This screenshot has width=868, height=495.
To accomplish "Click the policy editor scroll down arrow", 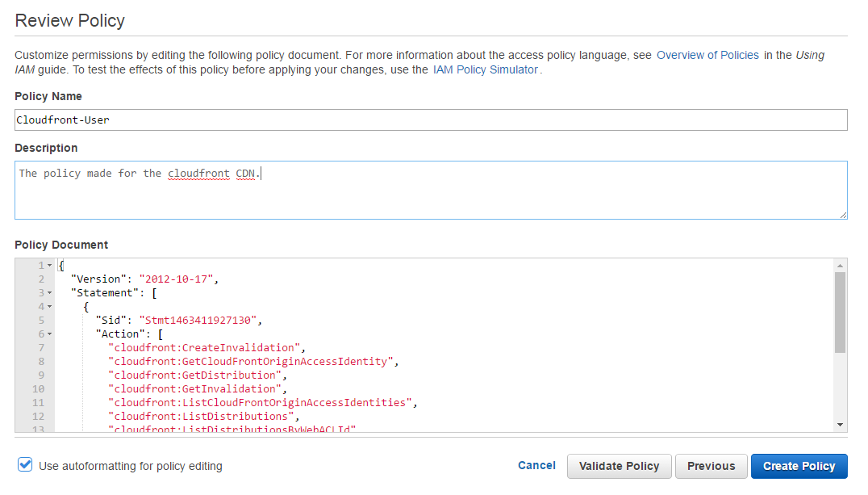I will point(841,426).
